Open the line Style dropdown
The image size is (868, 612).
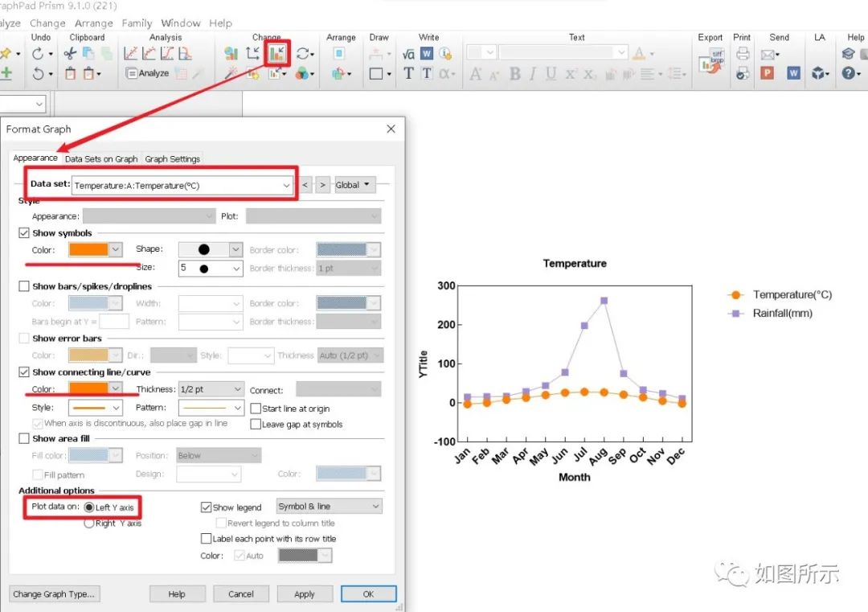[95, 409]
